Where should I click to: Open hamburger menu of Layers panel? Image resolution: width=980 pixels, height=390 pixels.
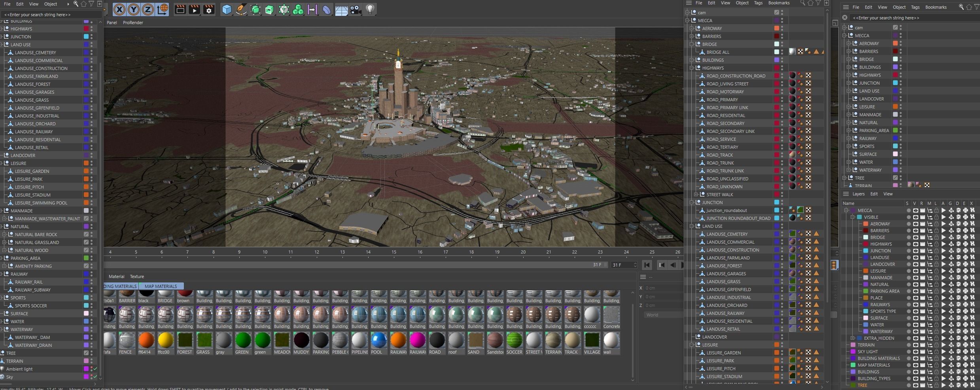[846, 194]
